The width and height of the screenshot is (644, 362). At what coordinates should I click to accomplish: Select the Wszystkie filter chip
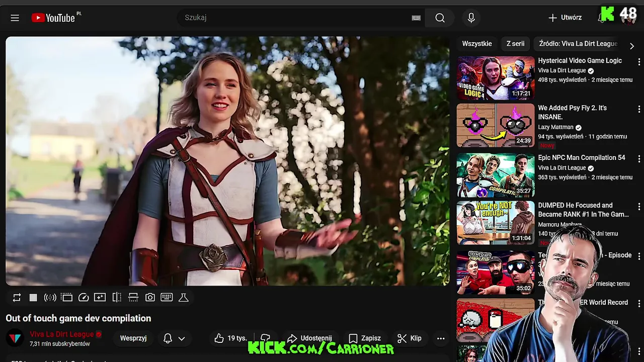tap(477, 44)
